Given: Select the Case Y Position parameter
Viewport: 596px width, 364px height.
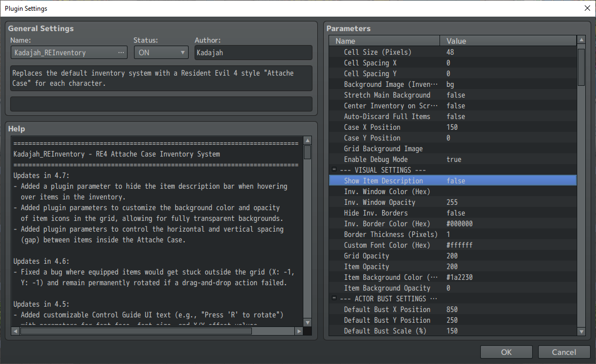Looking at the screenshot, I should click(453, 138).
